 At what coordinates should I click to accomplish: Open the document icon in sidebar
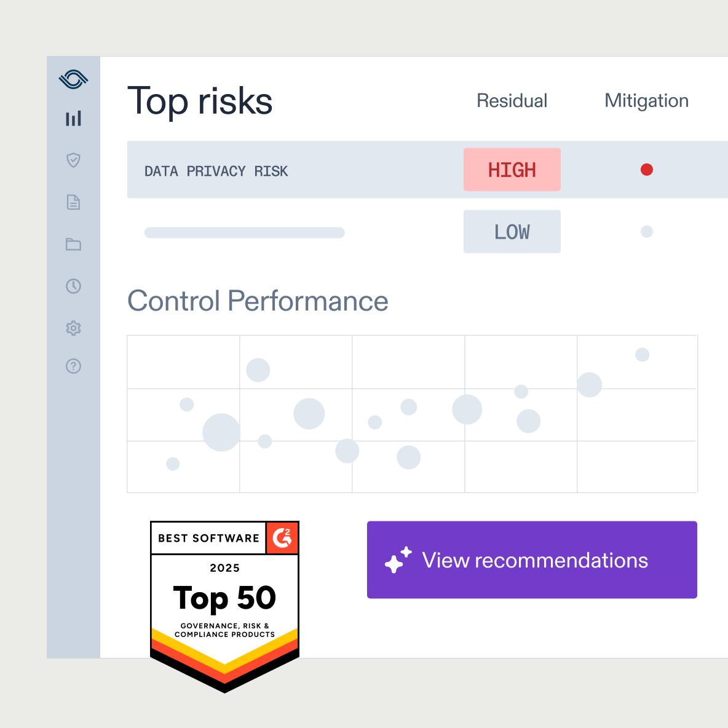(73, 202)
